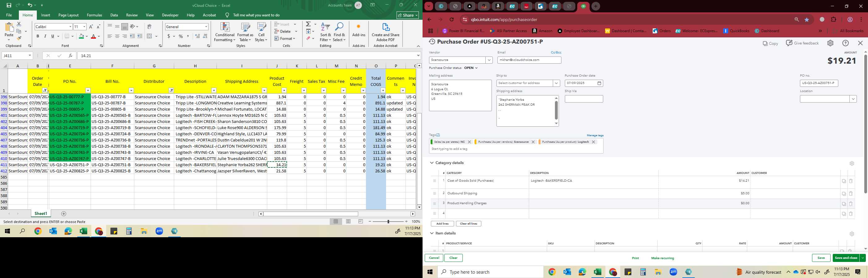
Task: Switch to Normal view in Excel
Action: pos(336,221)
